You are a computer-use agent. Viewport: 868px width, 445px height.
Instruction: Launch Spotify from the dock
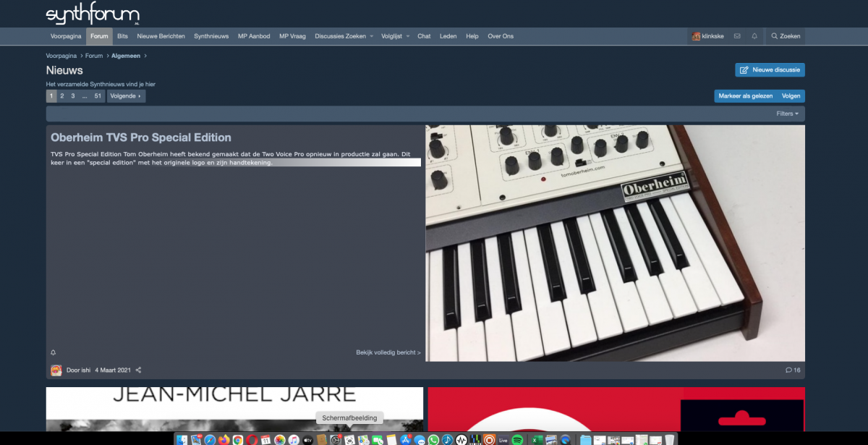point(517,439)
